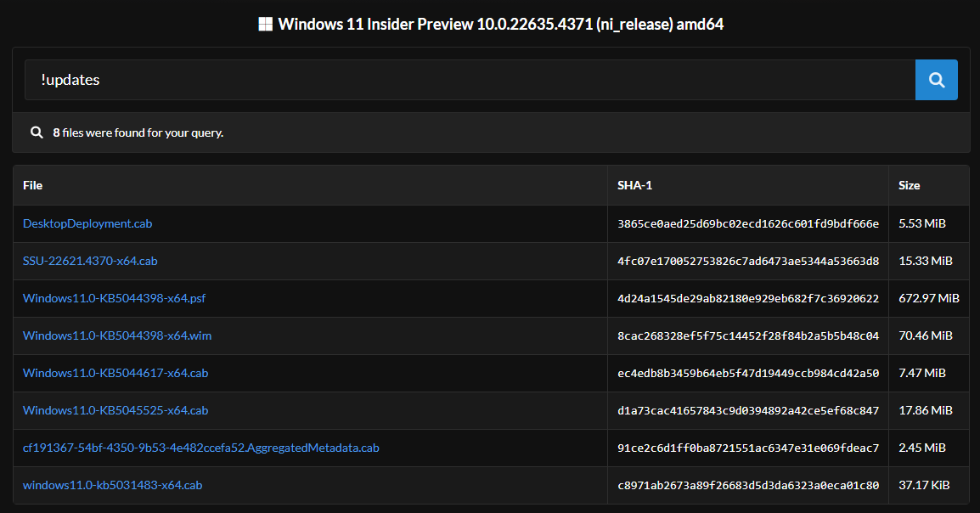This screenshot has width=980, height=513.
Task: Select the SHA-1 hash starting with 3865ce0aed
Action: click(748, 223)
